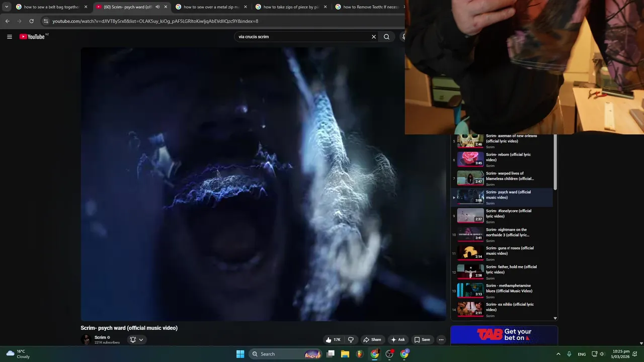Viewport: 644px width, 362px height.
Task: Close the 'Scrim- psych ward' tab
Action: pos(166,7)
